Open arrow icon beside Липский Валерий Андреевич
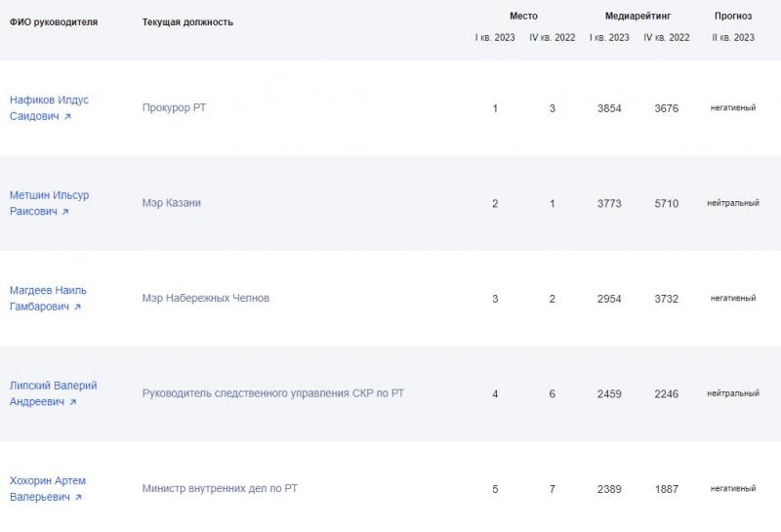Screen dimensions: 781x532 click(x=72, y=402)
